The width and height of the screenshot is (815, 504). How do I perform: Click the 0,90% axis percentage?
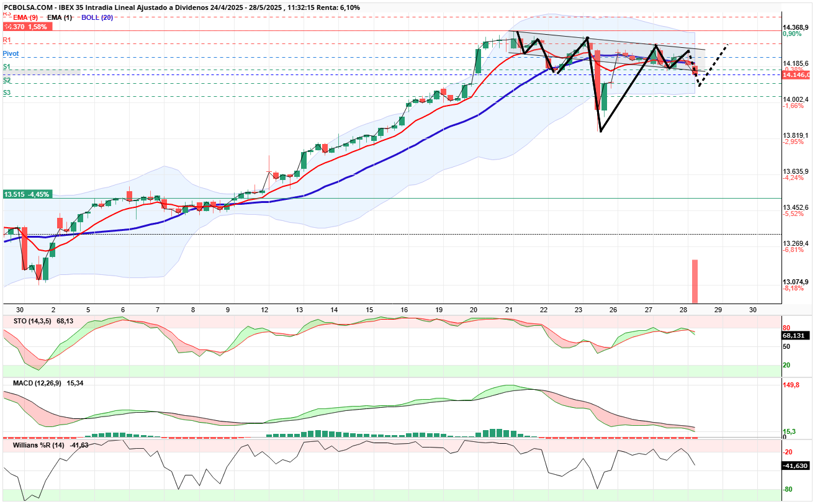[792, 34]
